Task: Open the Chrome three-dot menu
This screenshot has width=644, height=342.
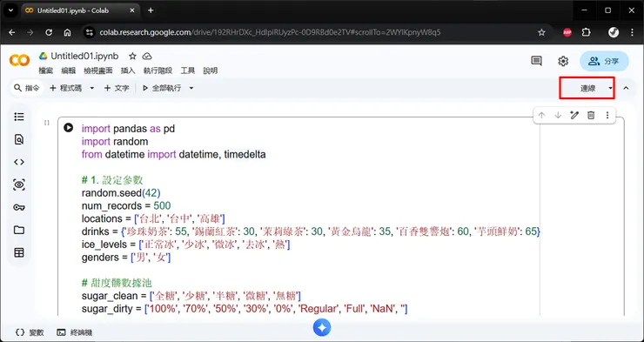Action: click(x=632, y=32)
